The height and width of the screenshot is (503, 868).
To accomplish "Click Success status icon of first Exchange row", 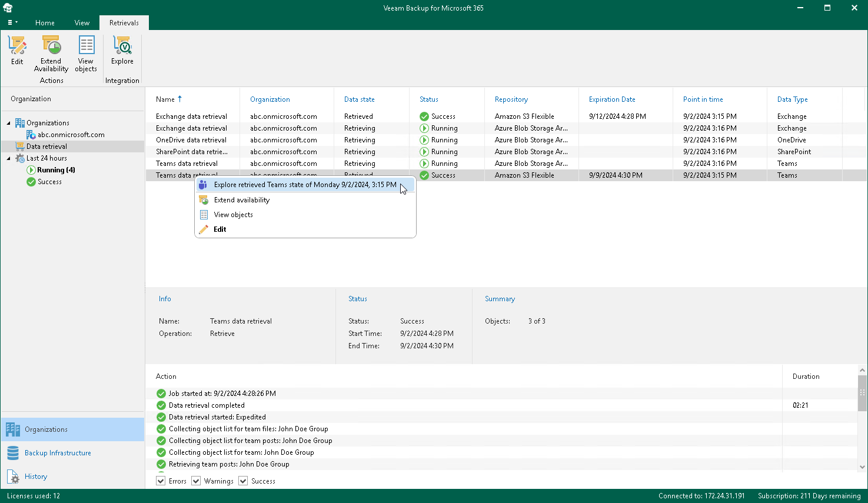I will [424, 116].
